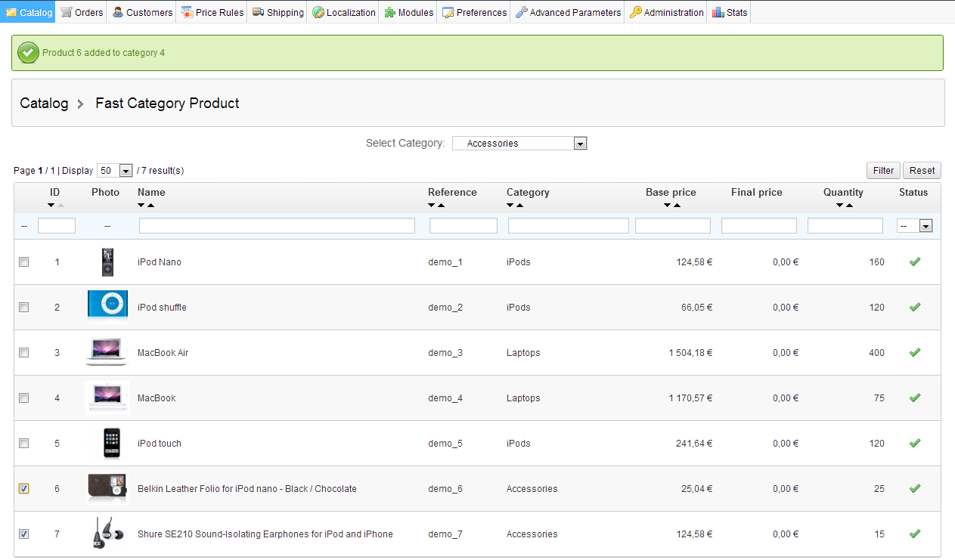Image resolution: width=955 pixels, height=560 pixels.
Task: Open the Display results per page dropdown
Action: pos(115,171)
